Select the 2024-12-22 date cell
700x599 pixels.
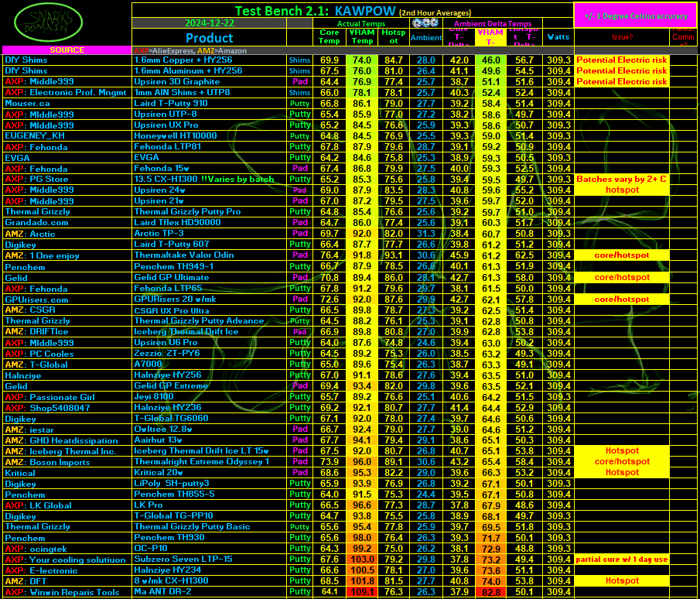[x=210, y=23]
